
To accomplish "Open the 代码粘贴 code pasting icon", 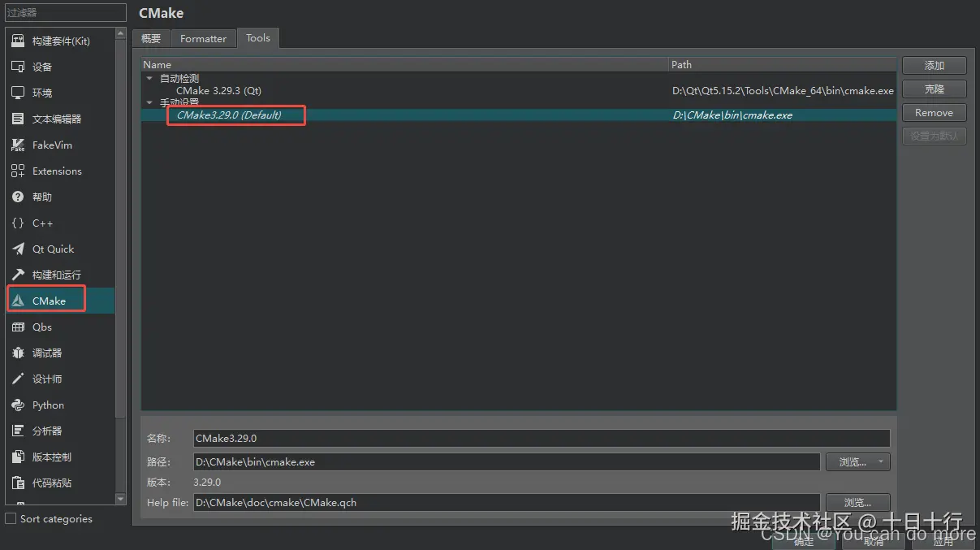I will tap(18, 483).
